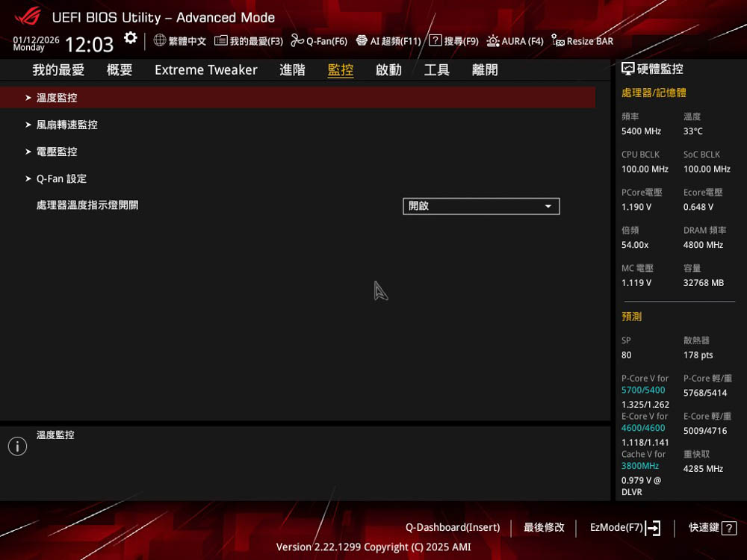Expand Q-Fan 設定 submenu
The height and width of the screenshot is (560, 747).
pos(61,179)
